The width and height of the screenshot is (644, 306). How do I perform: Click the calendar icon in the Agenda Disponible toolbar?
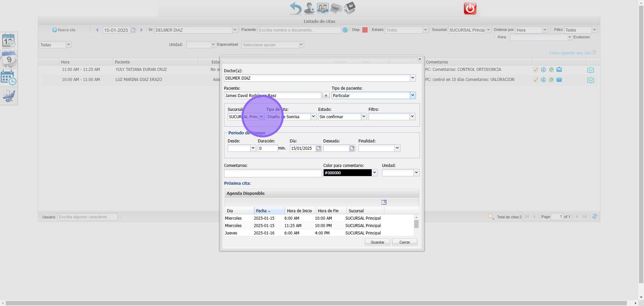(x=384, y=202)
